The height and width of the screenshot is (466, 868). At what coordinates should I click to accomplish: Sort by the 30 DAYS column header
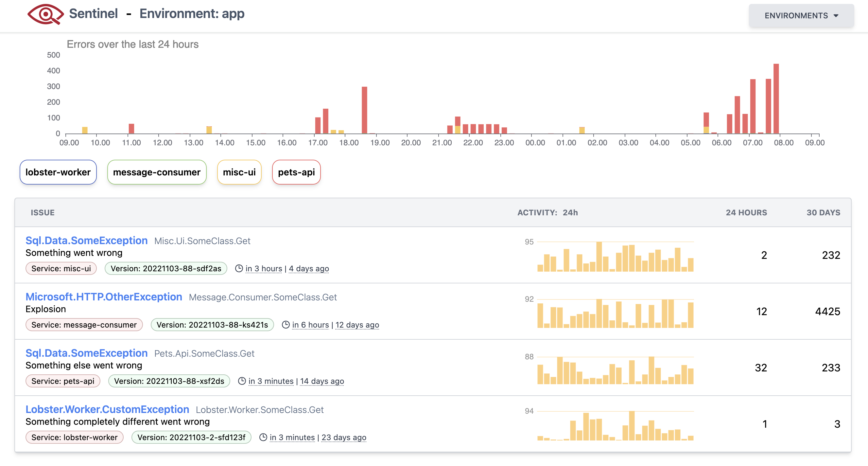click(823, 212)
